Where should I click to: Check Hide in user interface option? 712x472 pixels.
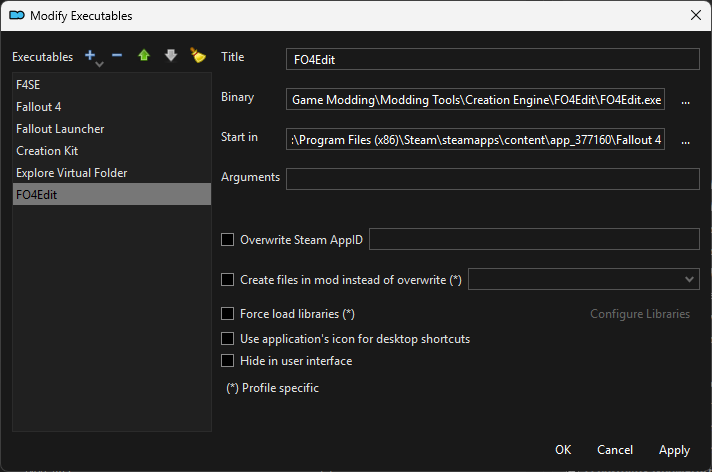(x=228, y=361)
